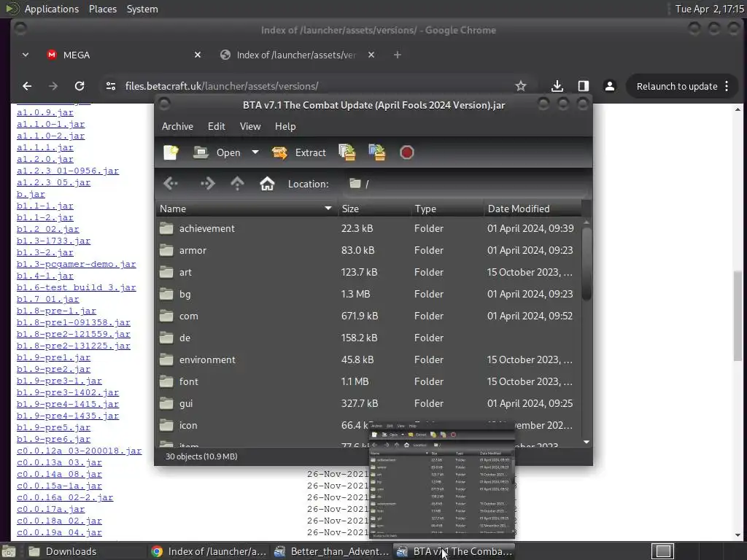Sort by Date Modified column header

point(533,209)
